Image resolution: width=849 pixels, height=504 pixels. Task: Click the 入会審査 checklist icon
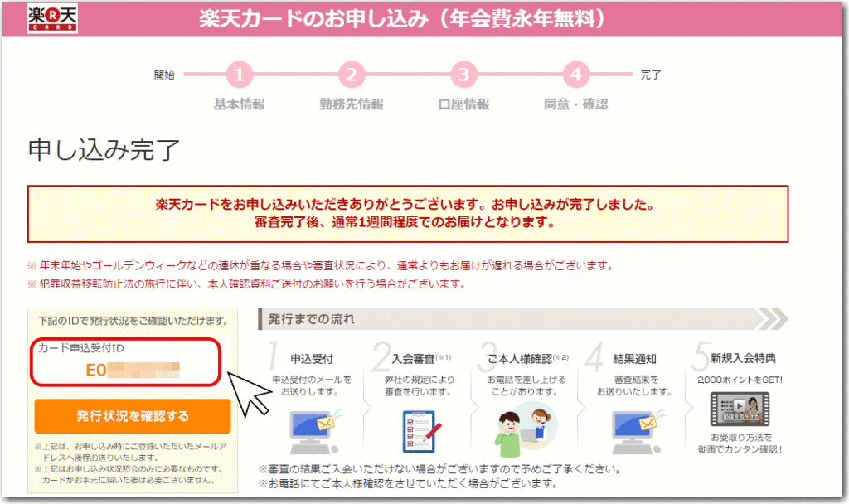[421, 431]
